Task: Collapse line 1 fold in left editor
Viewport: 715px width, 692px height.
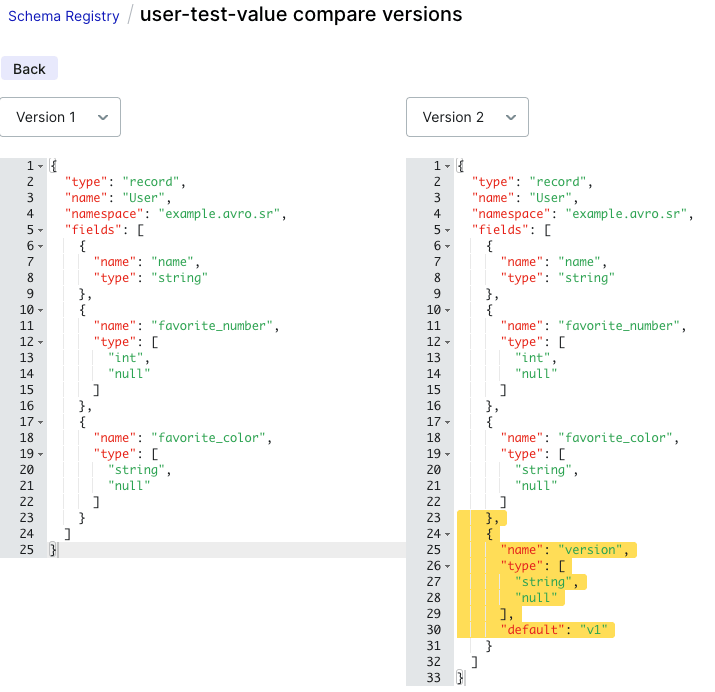Action: [x=41, y=166]
